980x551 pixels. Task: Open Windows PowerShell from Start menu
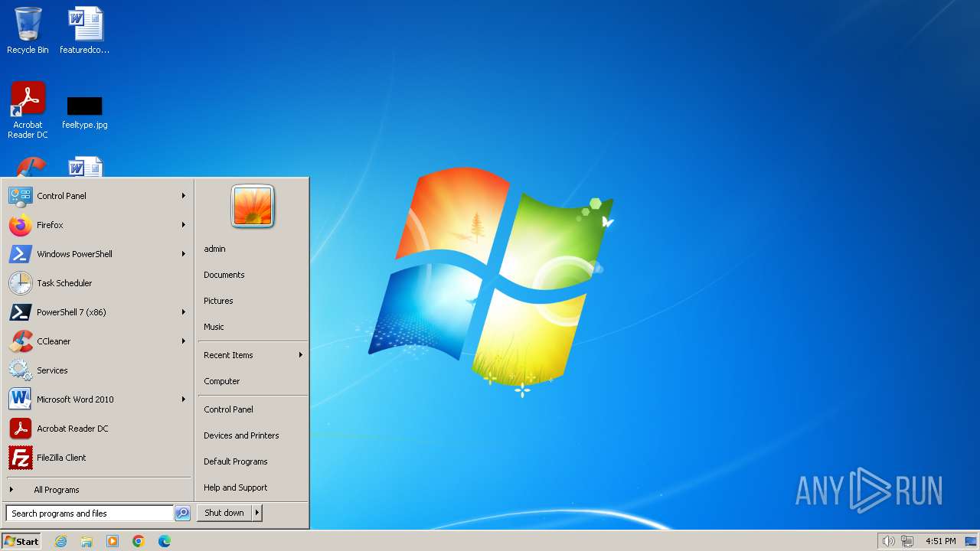coord(97,254)
